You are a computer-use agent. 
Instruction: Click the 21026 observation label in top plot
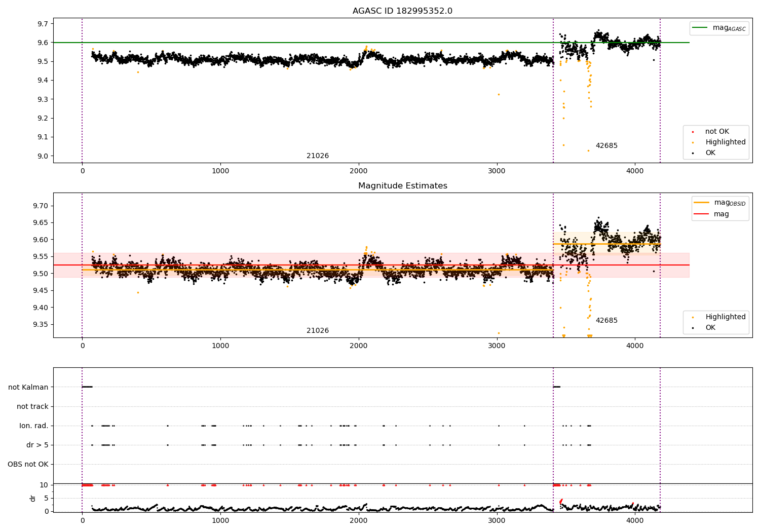[318, 156]
